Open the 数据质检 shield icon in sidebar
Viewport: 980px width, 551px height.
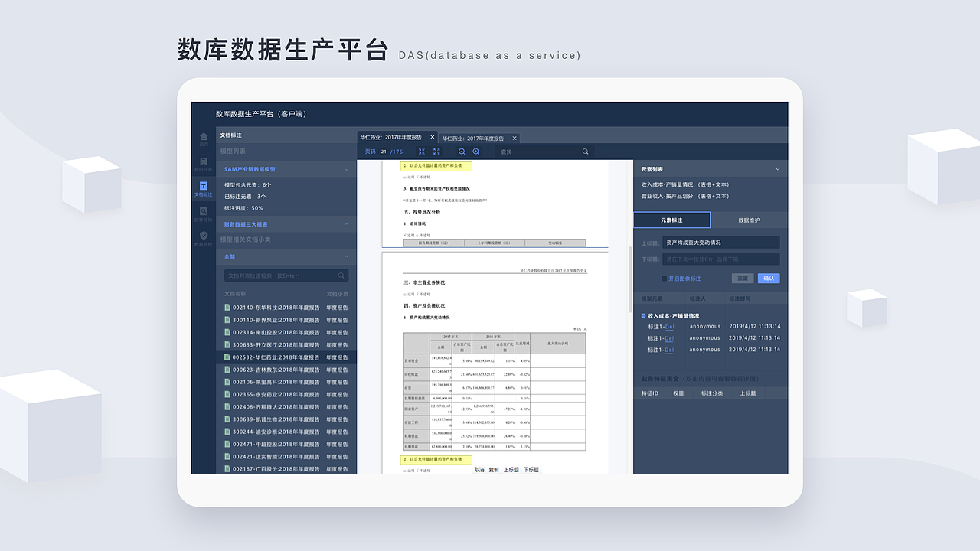click(x=204, y=236)
